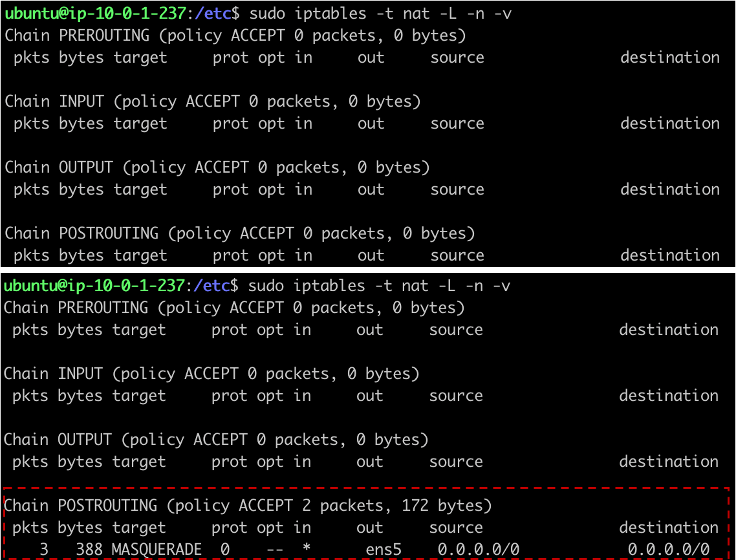Click the 'destination' header above the 0.0.0.0/0 destination
The image size is (736, 560).
click(668, 527)
